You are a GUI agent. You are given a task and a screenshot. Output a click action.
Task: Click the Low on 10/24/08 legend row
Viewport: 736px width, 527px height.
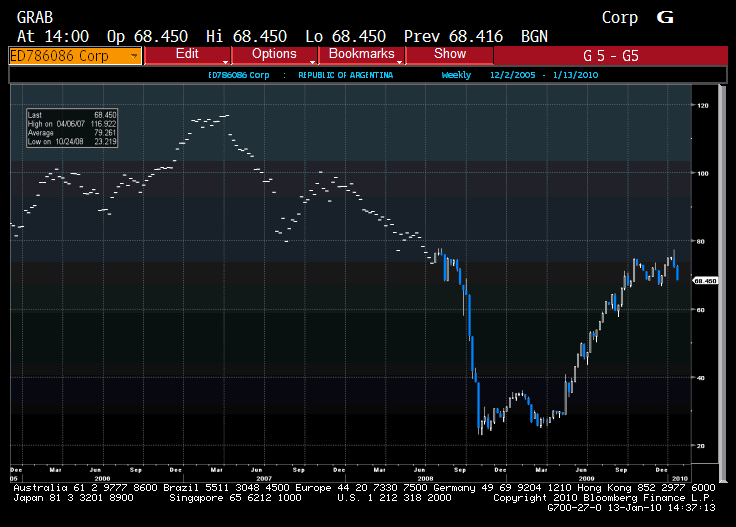(72, 142)
